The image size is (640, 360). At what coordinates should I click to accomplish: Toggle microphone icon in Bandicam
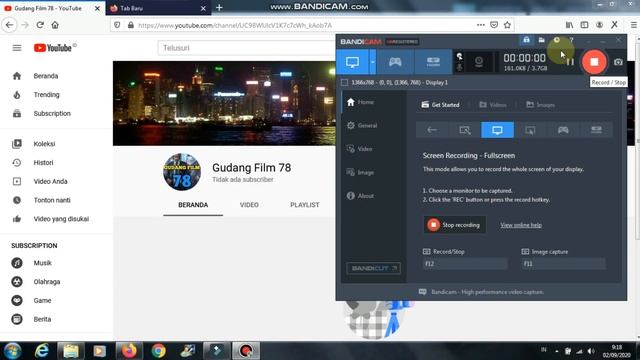[460, 67]
